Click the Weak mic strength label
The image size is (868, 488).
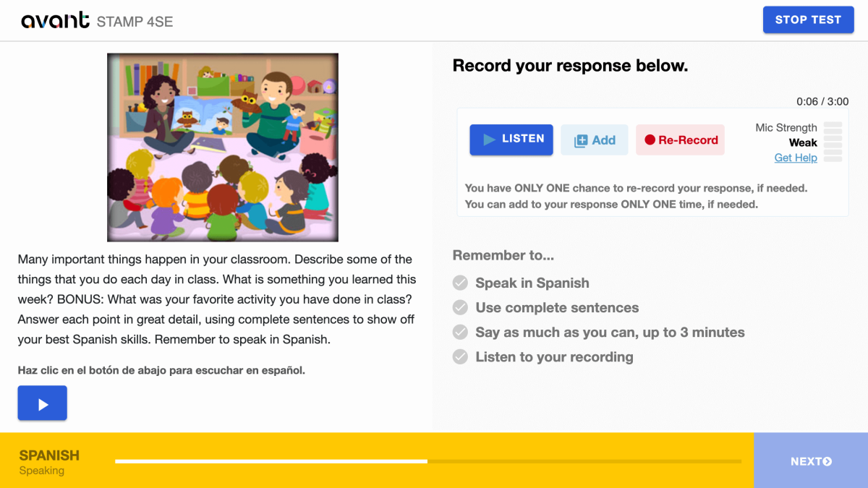[803, 142]
